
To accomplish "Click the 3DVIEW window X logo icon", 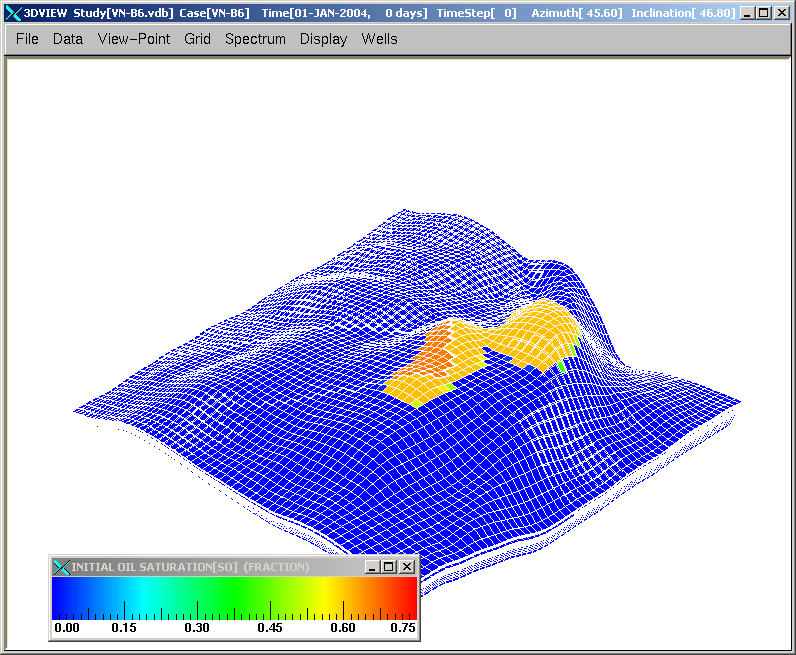I will [x=13, y=13].
